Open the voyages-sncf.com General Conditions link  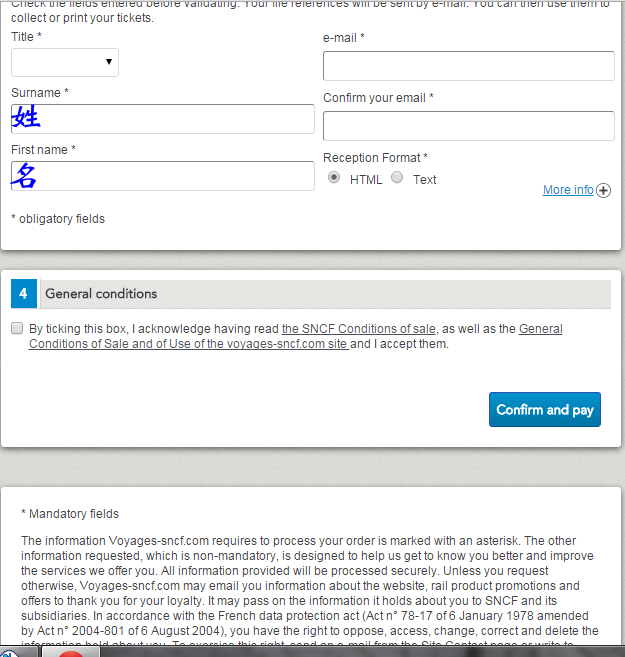[x=188, y=344]
